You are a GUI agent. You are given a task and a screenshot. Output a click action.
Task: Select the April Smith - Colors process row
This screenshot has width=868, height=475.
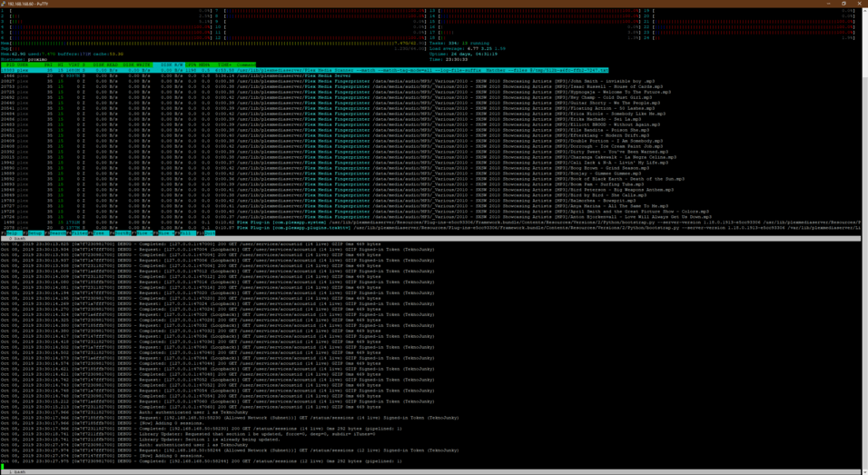click(354, 212)
